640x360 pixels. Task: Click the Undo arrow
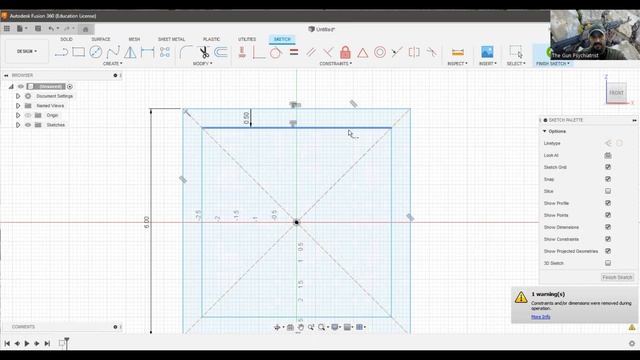(51, 29)
